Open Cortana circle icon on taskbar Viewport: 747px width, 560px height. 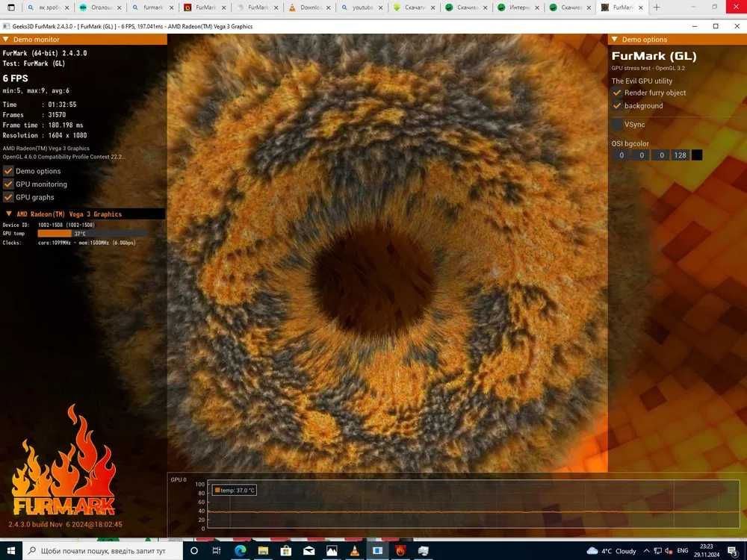pos(194,551)
